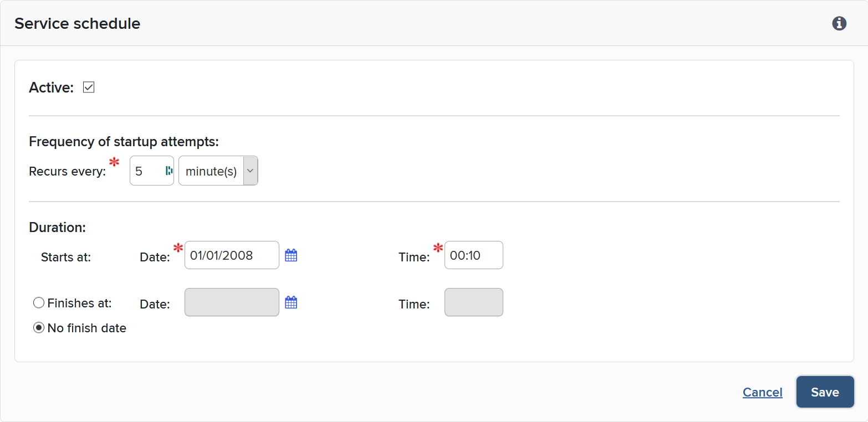This screenshot has height=422, width=868.
Task: Click the disabled Finishes at time field
Action: coord(473,302)
